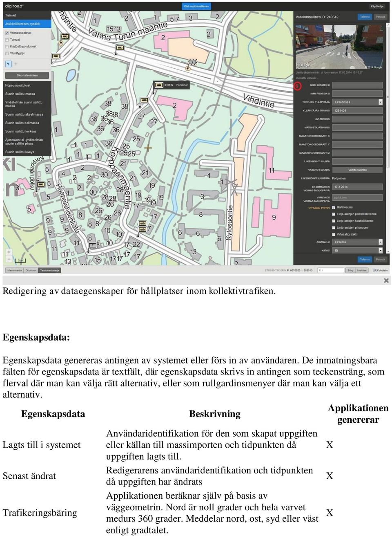This screenshot has height=536, width=392.
Task: Open Suurin sallittu korkeus layer
Action: pyautogui.click(x=27, y=132)
